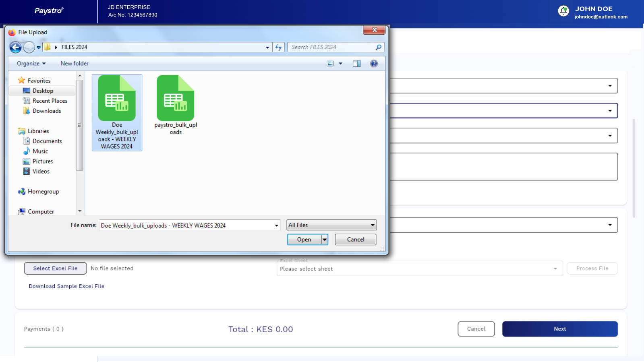Click the notification bell icon near John Doe
The width and height of the screenshot is (644, 362).
(x=563, y=11)
